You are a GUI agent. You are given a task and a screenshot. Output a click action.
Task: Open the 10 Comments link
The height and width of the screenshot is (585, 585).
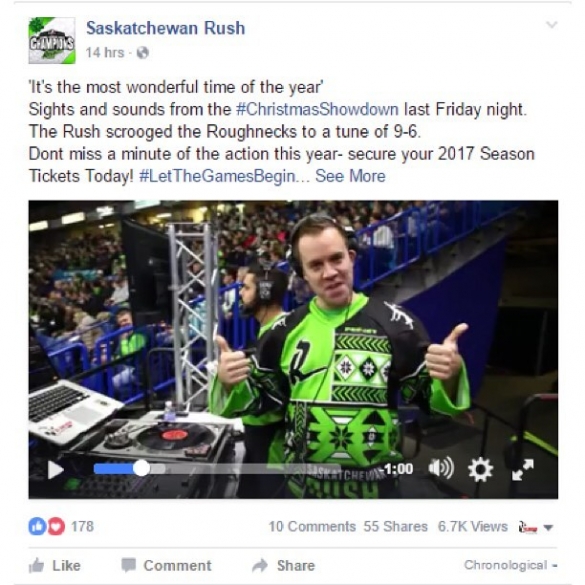pyautogui.click(x=312, y=526)
